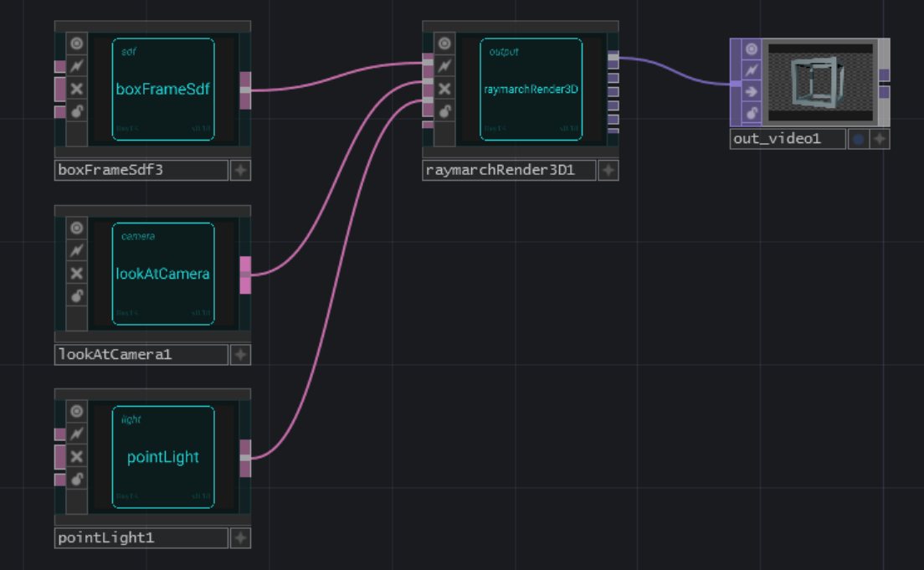Toggle clone immune flag on out_video1
This screenshot has height=570, width=924.
752,71
